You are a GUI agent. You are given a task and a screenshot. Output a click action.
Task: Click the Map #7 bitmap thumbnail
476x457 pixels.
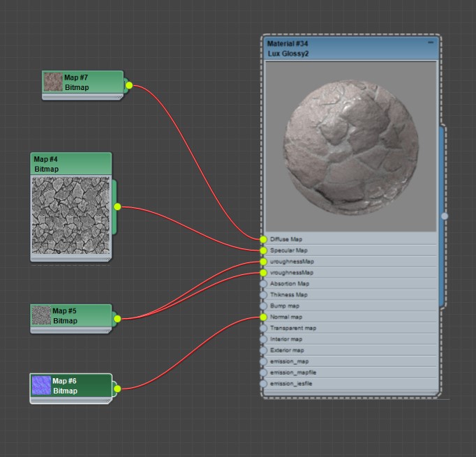52,82
